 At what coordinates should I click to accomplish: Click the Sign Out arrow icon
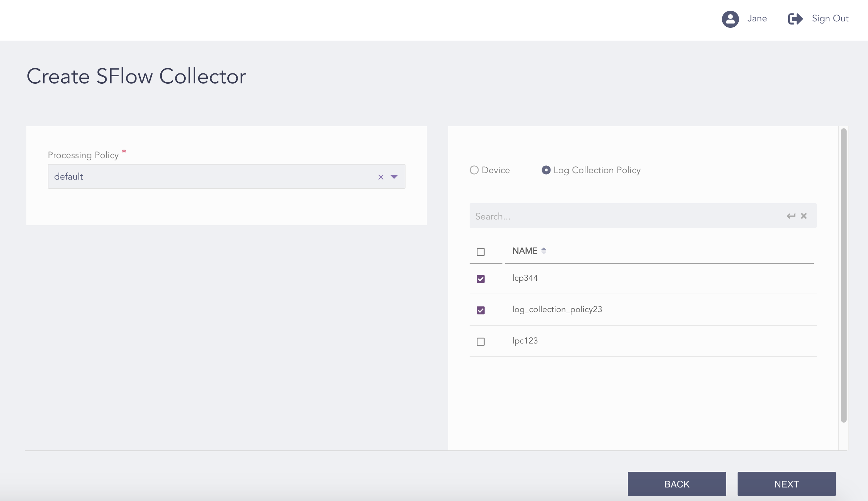[795, 19]
